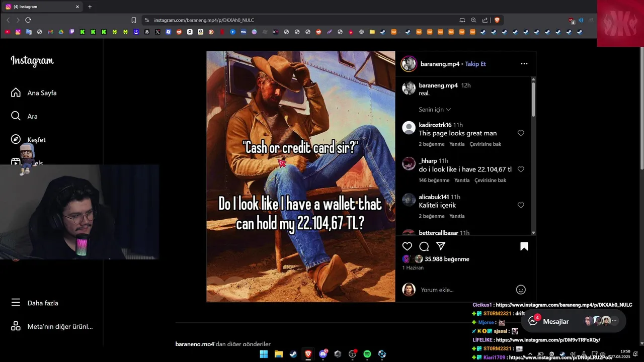Screen dimensions: 644x362
Task: Open a new browser tab
Action: 90,7
